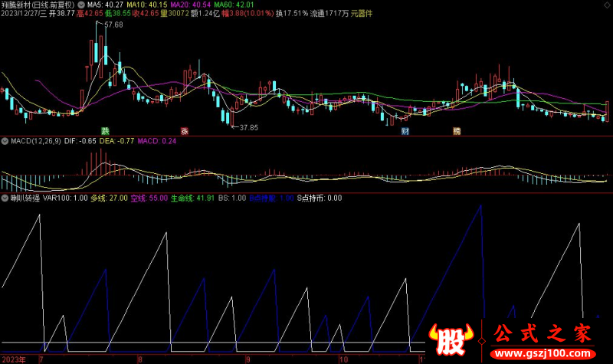Image resolution: width=613 pixels, height=364 pixels.
Task: Click the 37.85 low price label
Action: [x=248, y=127]
